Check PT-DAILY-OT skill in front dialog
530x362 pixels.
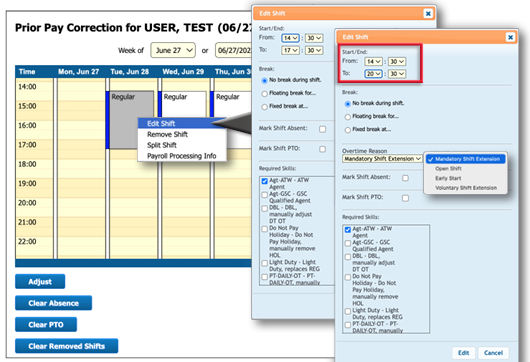point(348,324)
